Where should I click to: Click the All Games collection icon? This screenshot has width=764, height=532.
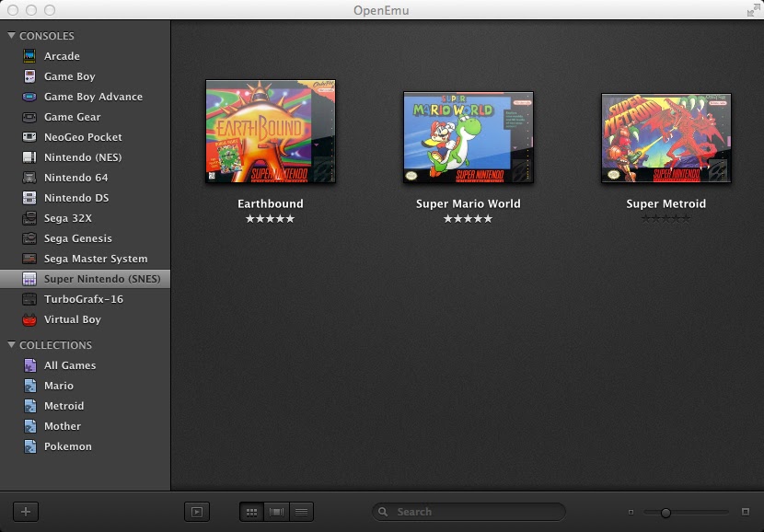click(30, 365)
